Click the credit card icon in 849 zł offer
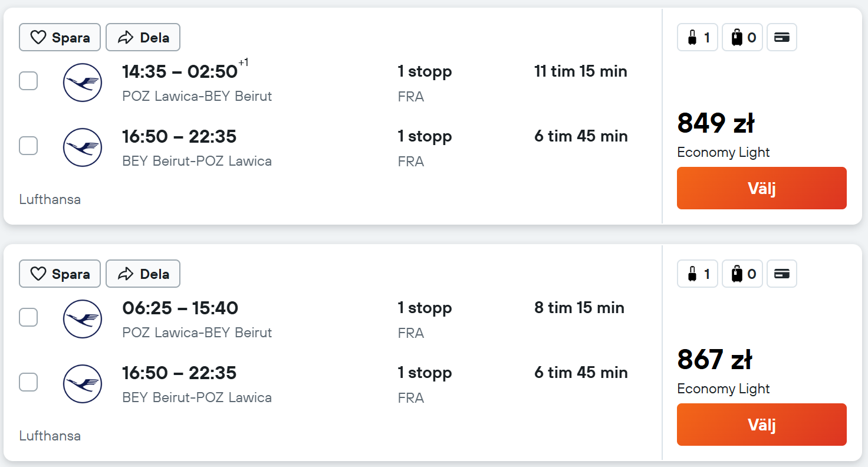The height and width of the screenshot is (467, 868). 782,38
